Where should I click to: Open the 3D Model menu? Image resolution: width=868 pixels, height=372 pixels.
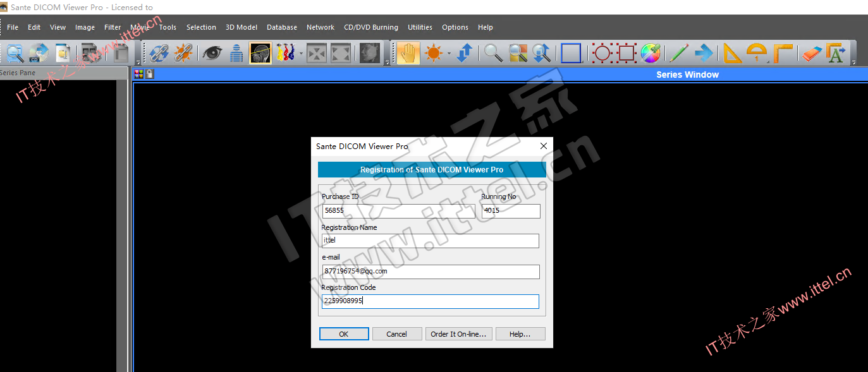point(241,27)
